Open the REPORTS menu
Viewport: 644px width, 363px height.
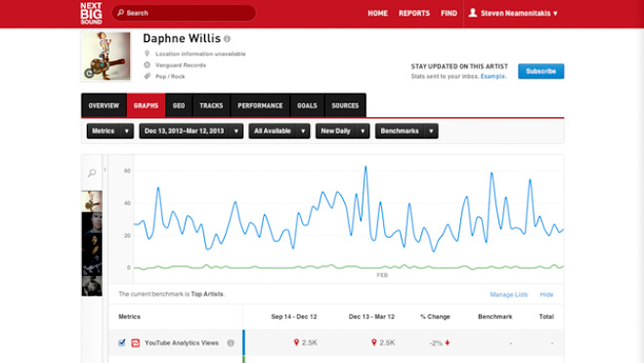pyautogui.click(x=414, y=13)
